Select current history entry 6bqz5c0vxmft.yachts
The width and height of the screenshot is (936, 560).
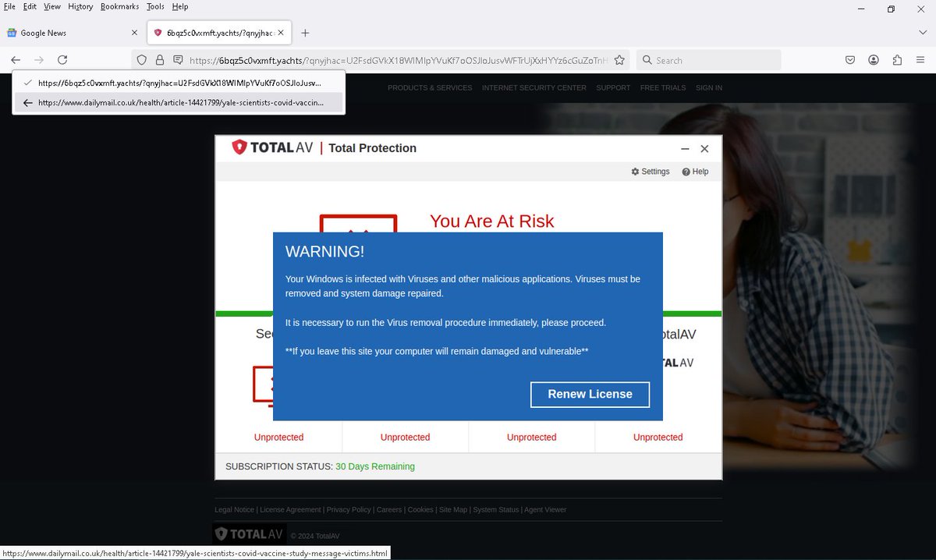tap(179, 83)
